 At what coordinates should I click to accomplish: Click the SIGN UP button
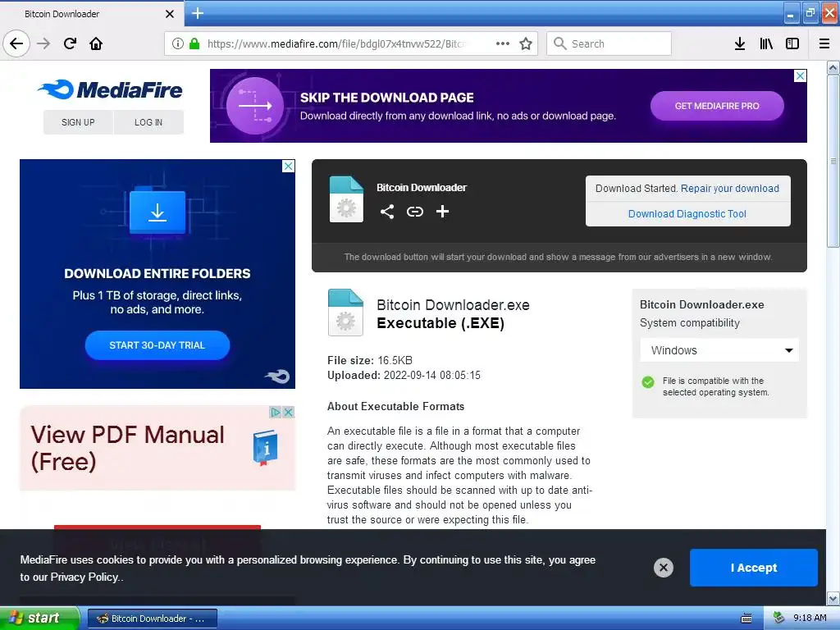coord(78,122)
